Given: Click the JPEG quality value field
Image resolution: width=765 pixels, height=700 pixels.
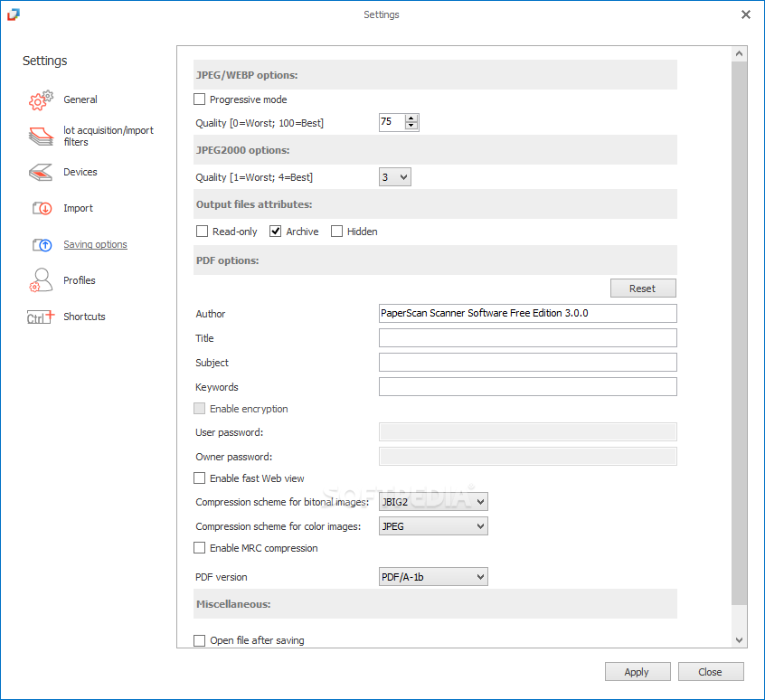Looking at the screenshot, I should [392, 122].
